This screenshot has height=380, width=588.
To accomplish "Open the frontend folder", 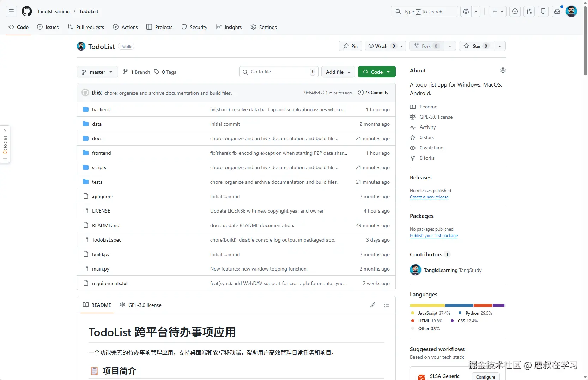I will tap(101, 153).
